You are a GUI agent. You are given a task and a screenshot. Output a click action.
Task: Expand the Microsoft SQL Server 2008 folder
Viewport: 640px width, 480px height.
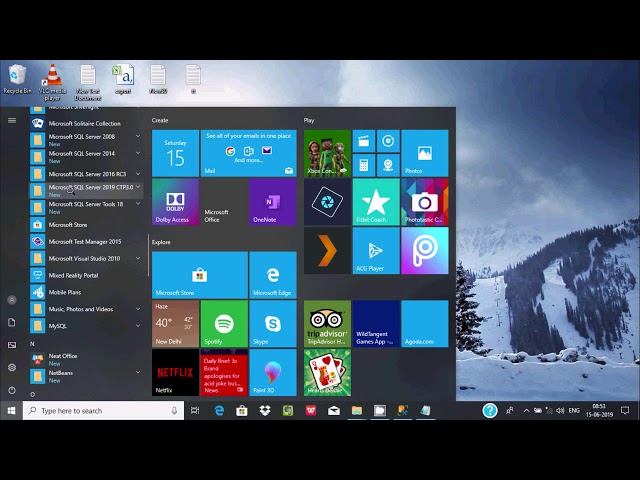(87, 140)
